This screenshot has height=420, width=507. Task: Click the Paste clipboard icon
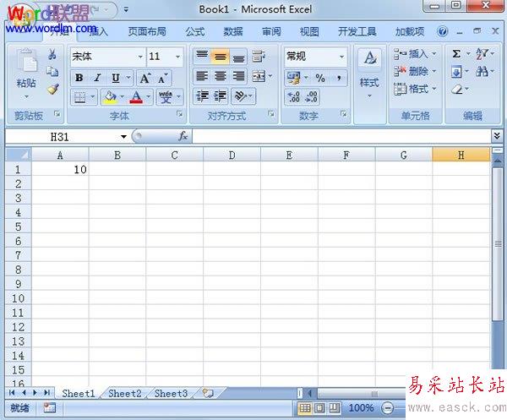(27, 61)
